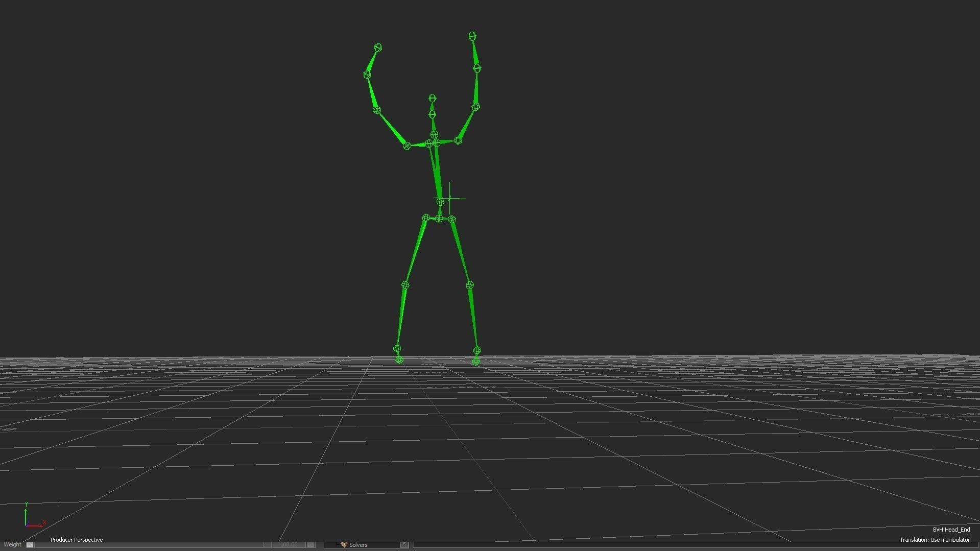The height and width of the screenshot is (551, 980).
Task: Select the head joint below Head_End
Action: click(x=432, y=115)
